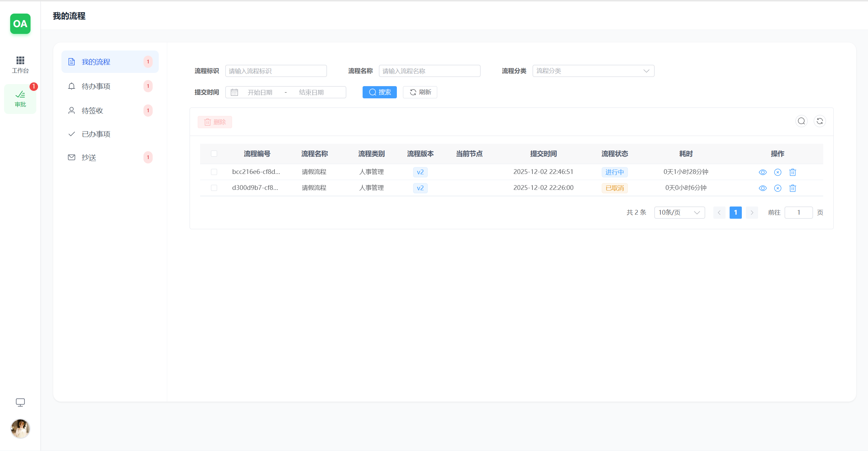Open the 10条/页 page size dropdown
The height and width of the screenshot is (451, 868).
click(679, 212)
